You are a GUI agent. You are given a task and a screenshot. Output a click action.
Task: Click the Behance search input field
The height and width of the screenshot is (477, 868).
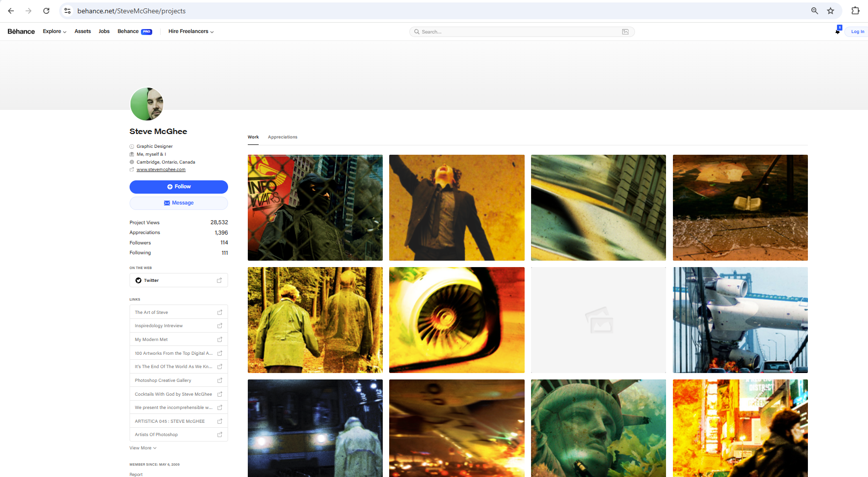click(517, 32)
